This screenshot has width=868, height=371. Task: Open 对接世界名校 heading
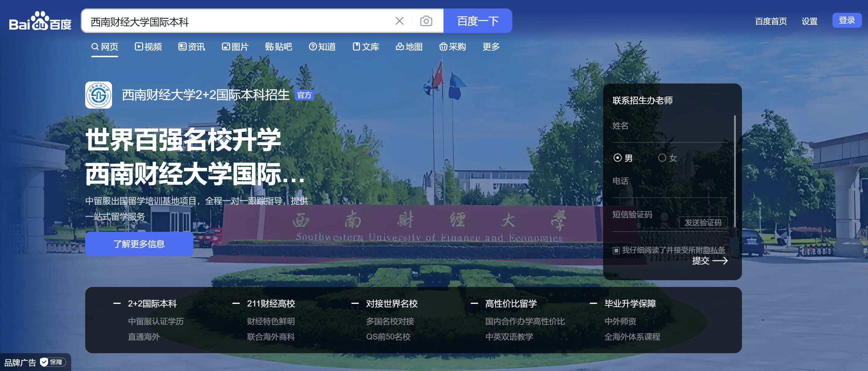tap(392, 304)
